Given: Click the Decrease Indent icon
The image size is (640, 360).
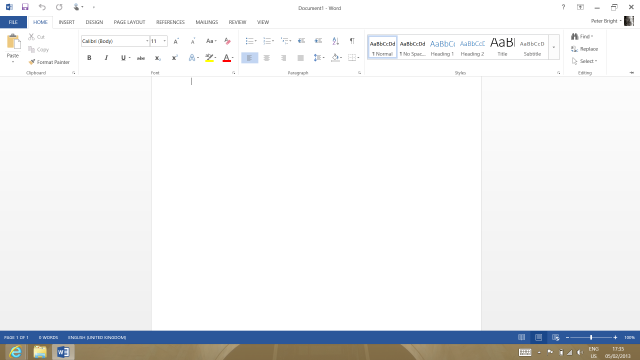Looking at the screenshot, I should tap(301, 41).
